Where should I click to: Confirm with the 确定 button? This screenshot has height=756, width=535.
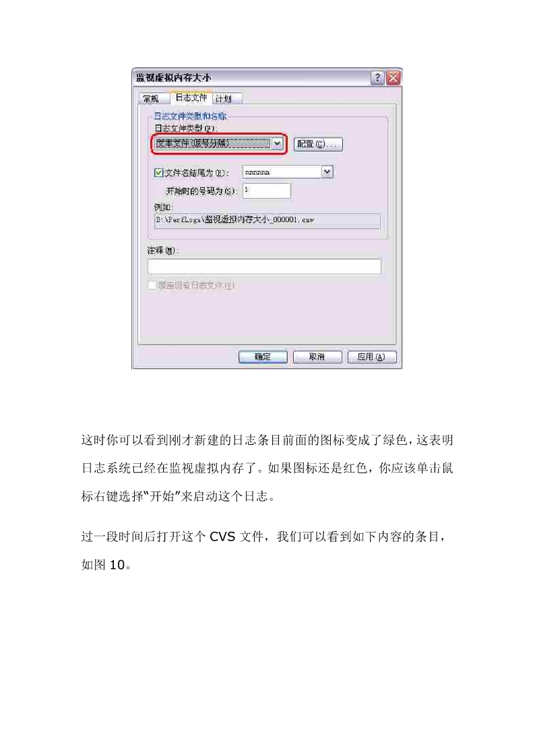[x=263, y=357]
